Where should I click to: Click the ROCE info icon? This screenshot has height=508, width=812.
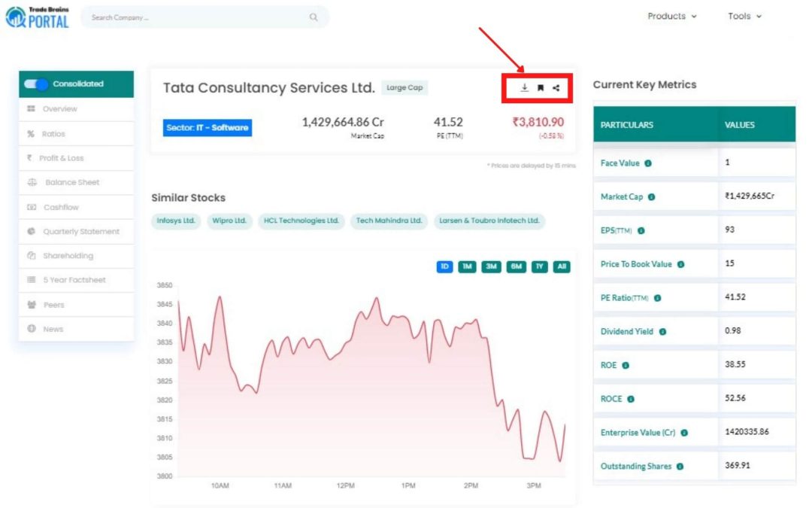[x=631, y=399]
